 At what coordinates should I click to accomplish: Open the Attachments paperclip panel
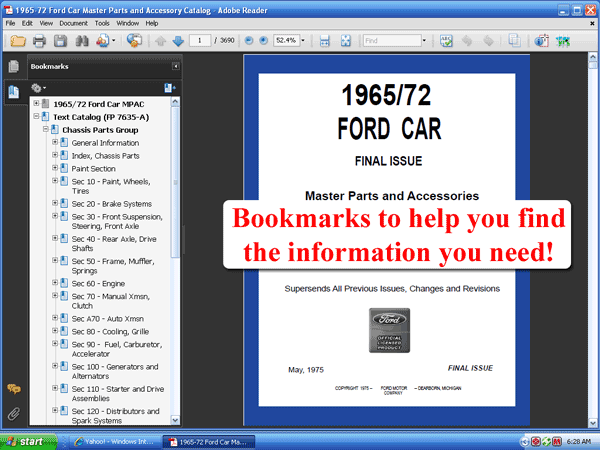pos(14,412)
